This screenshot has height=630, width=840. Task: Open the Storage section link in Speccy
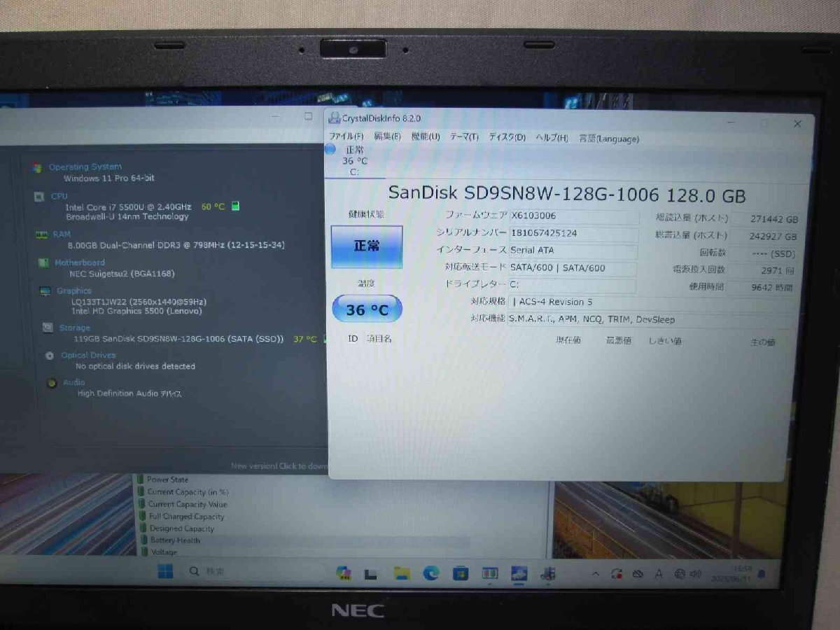74,328
